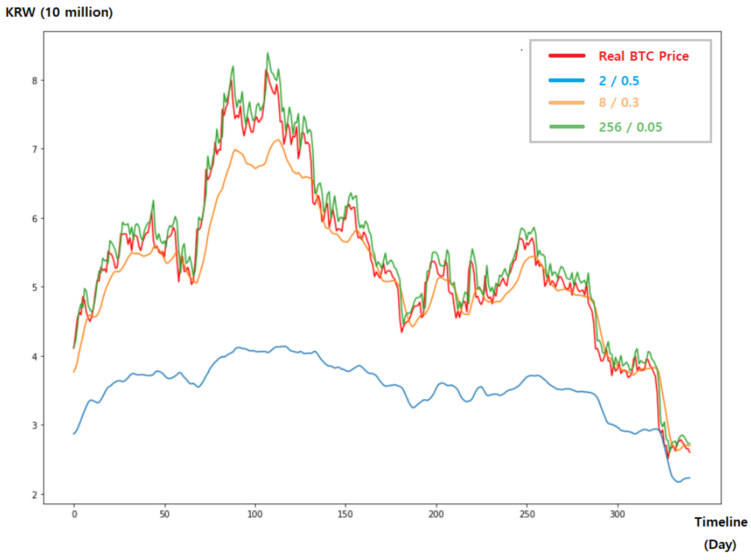Click the '2 / 0.5' legend label

[x=619, y=81]
